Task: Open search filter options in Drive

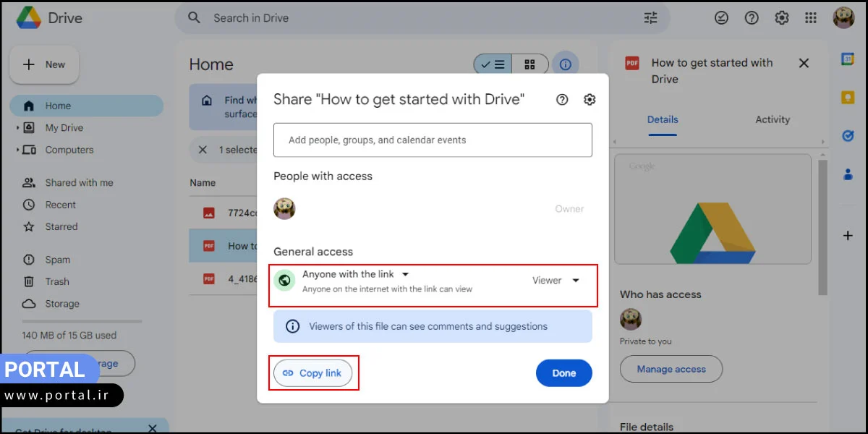Action: pos(651,18)
